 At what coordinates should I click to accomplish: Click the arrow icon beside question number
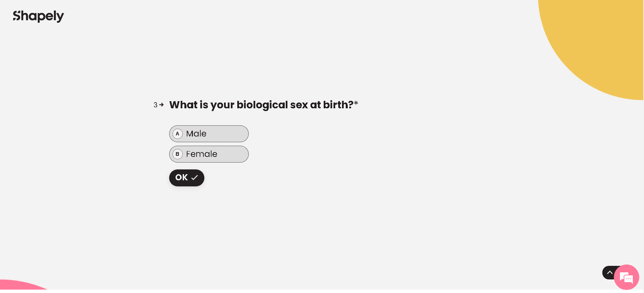click(x=161, y=105)
